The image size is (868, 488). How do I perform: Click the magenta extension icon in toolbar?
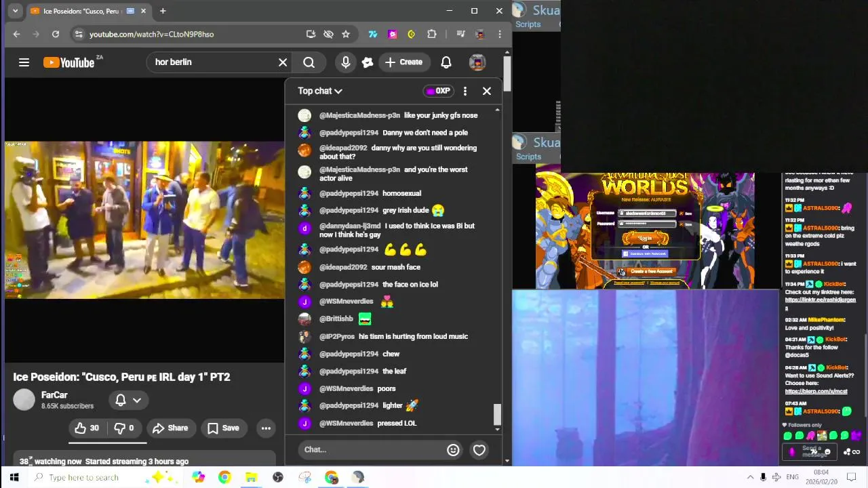(392, 34)
